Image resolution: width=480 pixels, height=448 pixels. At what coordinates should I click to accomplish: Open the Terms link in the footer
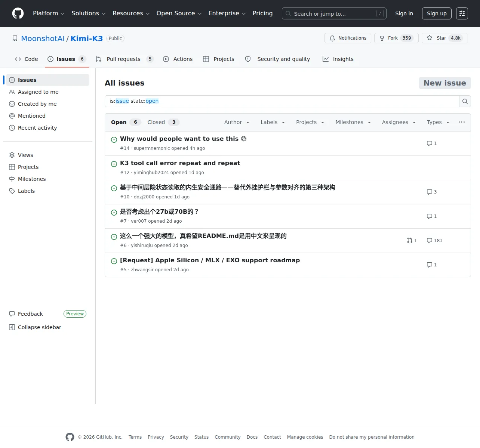click(x=135, y=437)
